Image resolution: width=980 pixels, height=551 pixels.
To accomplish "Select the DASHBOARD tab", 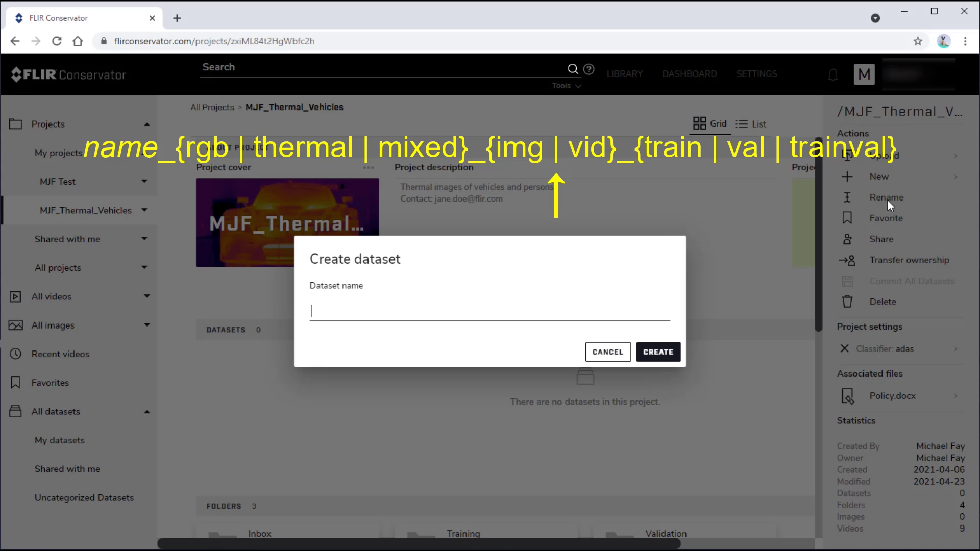I will coord(689,73).
